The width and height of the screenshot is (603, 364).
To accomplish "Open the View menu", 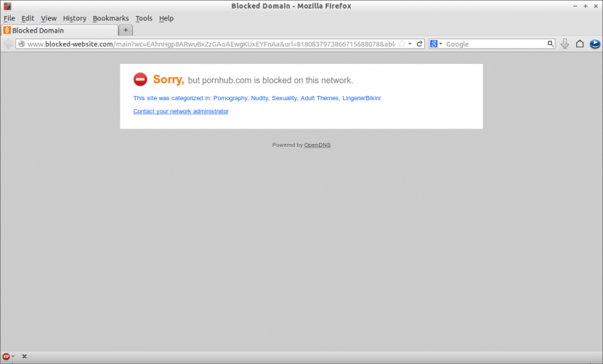I will (x=49, y=18).
